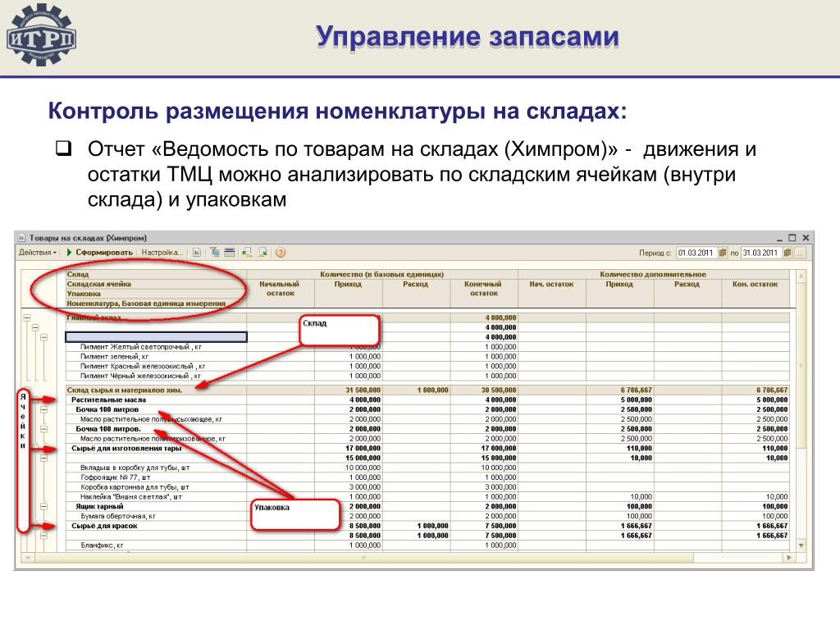The width and height of the screenshot is (840, 630).
Task: Open the Настройка... settings dialog
Action: coord(162,253)
